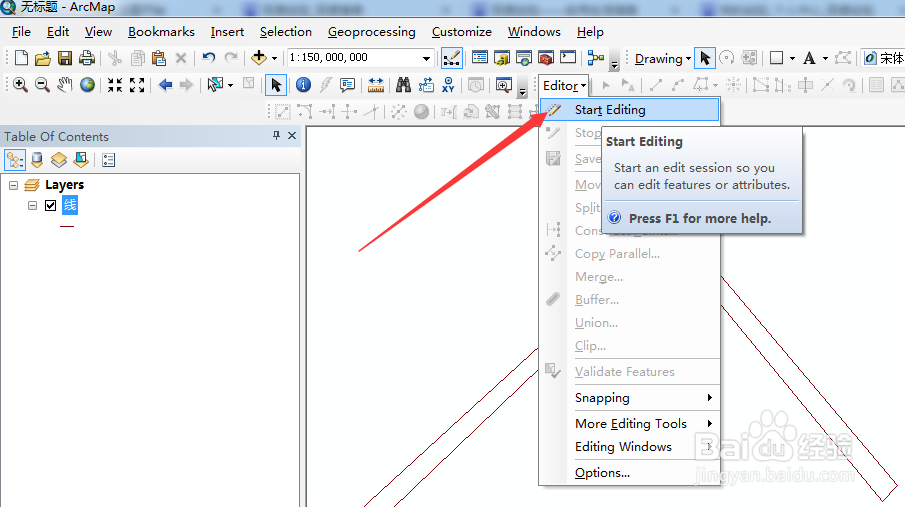Open the Selection menu
905x507 pixels.
(x=286, y=32)
